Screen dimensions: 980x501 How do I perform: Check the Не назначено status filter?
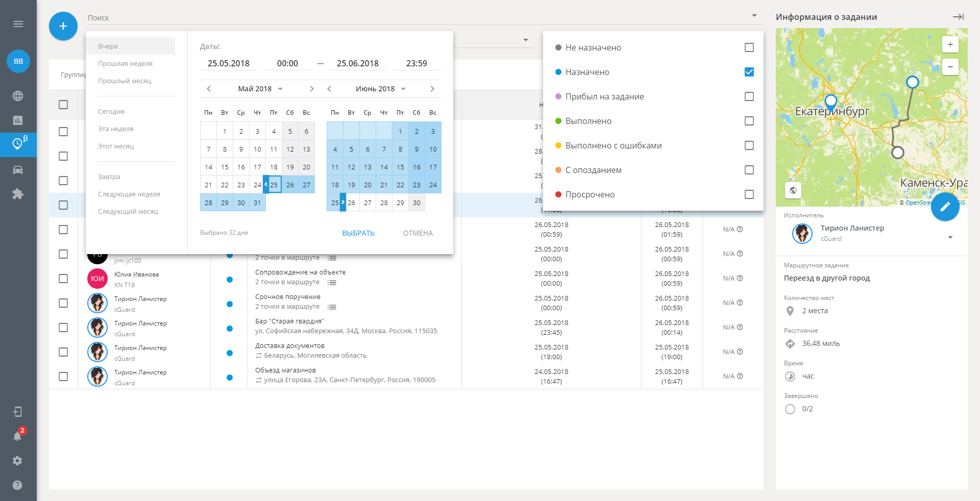[x=749, y=47]
